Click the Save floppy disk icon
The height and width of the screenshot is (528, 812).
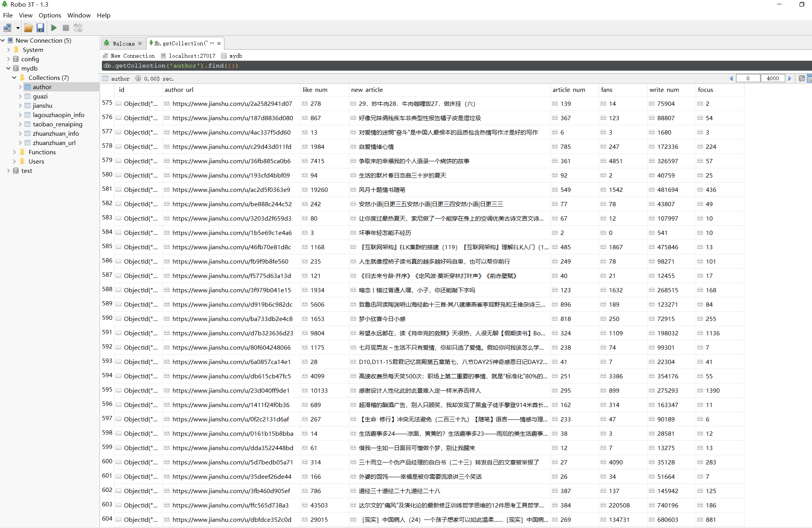pyautogui.click(x=40, y=28)
